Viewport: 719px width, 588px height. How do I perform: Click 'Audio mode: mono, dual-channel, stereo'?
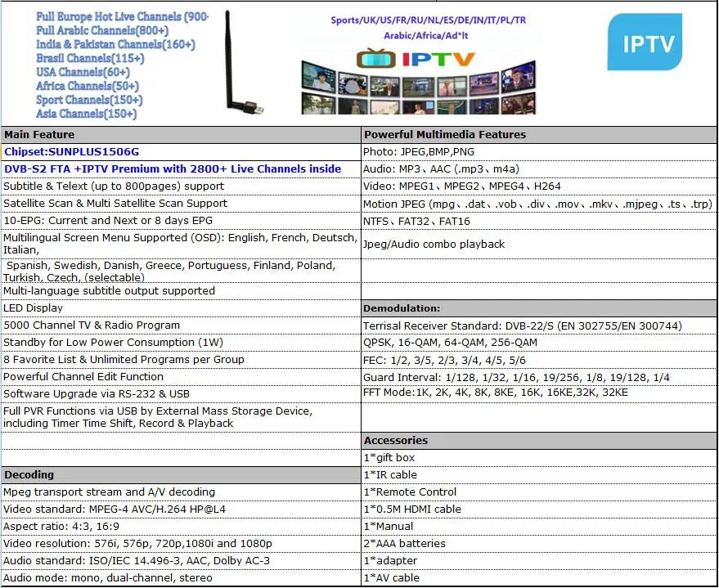[x=181, y=578]
